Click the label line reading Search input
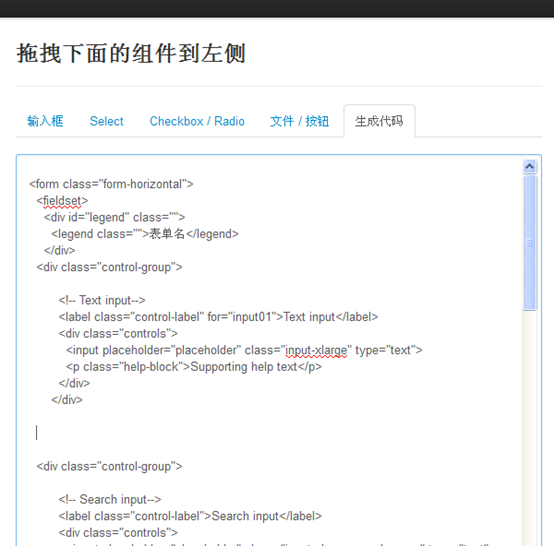554x546 pixels. 190,516
